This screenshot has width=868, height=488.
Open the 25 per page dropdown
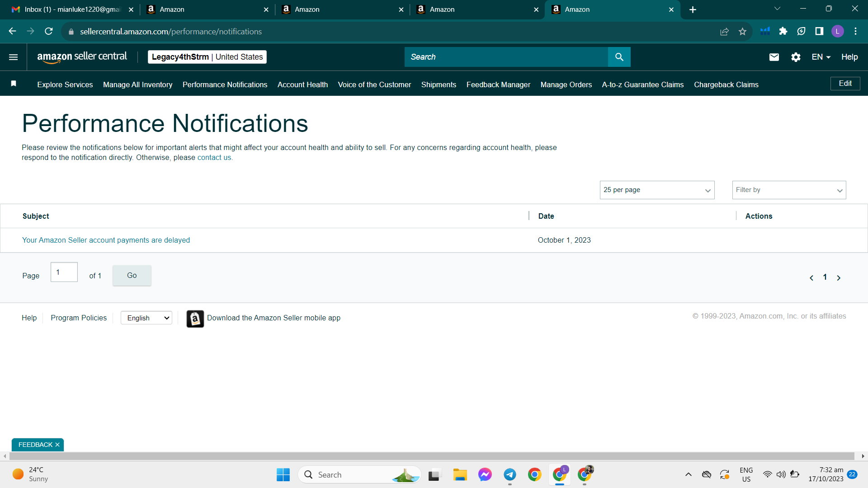click(657, 190)
